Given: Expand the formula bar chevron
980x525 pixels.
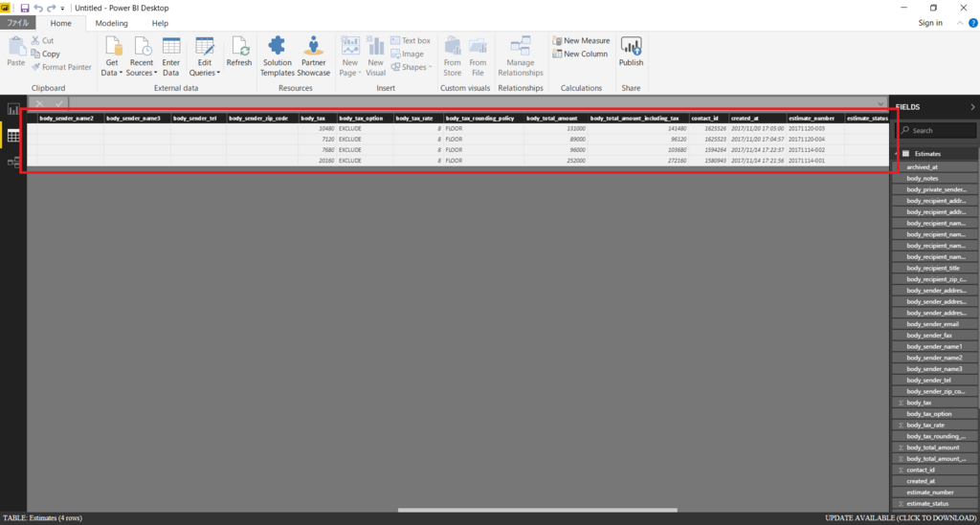Looking at the screenshot, I should [880, 103].
